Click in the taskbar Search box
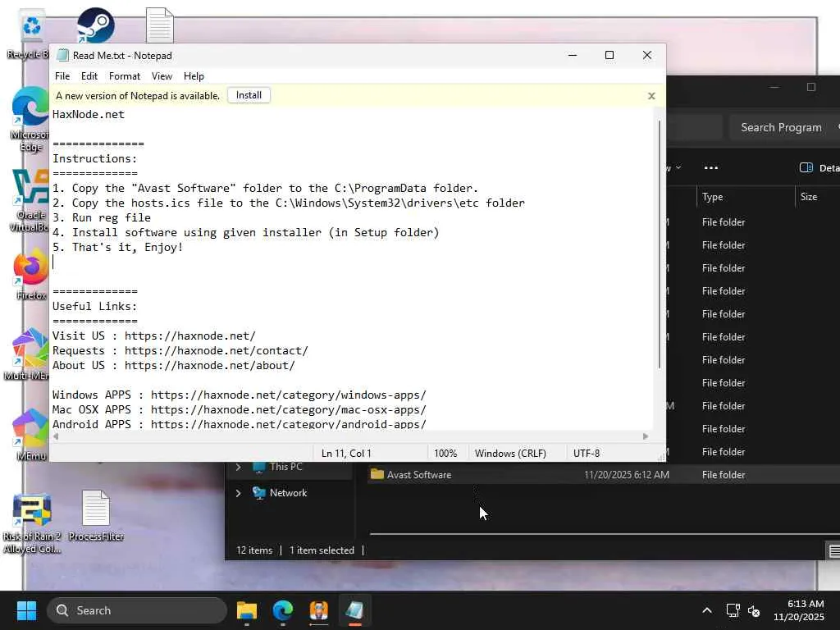The width and height of the screenshot is (840, 630). 137,610
